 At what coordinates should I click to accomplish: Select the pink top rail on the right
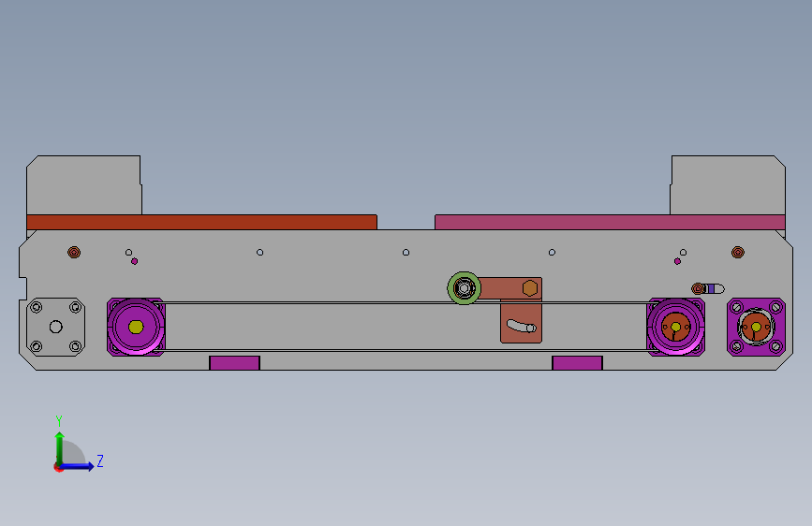tap(610, 222)
